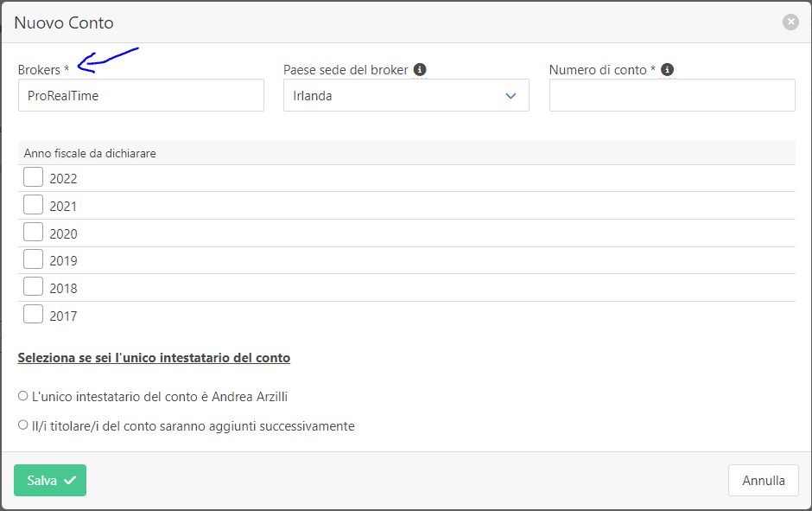Click the Seleziona se sei l'unico intestatario heading
This screenshot has height=511, width=812.
(154, 358)
